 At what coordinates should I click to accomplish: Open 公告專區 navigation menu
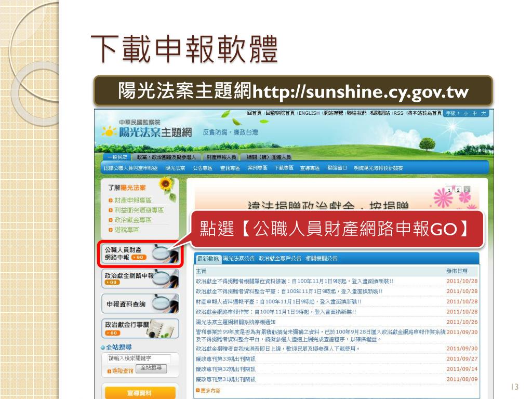tap(203, 168)
